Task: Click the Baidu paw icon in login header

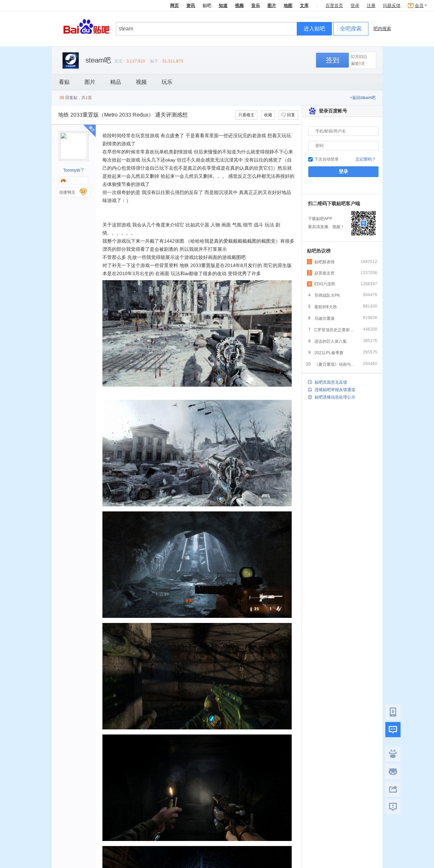Action: point(312,111)
